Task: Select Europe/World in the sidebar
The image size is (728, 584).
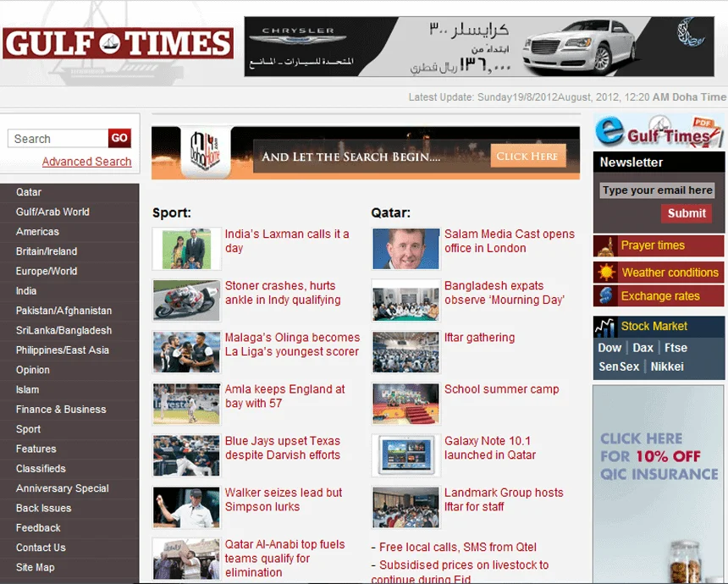Action: point(47,271)
